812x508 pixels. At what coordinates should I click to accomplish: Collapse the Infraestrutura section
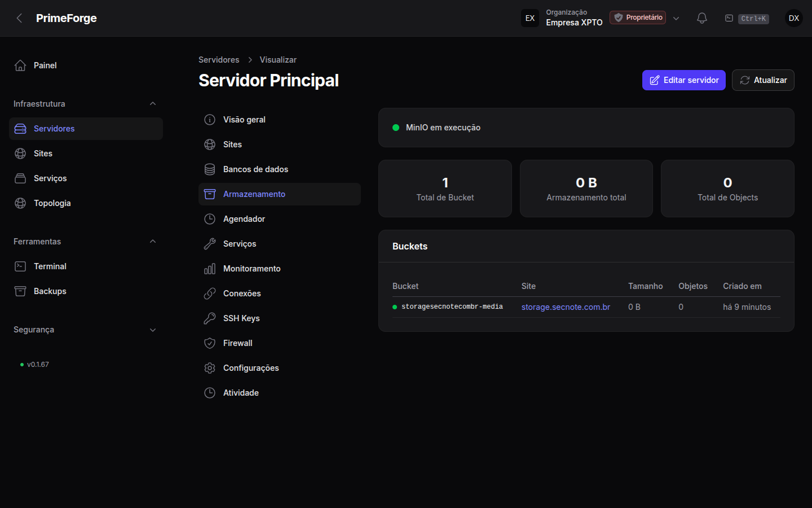[x=153, y=104]
